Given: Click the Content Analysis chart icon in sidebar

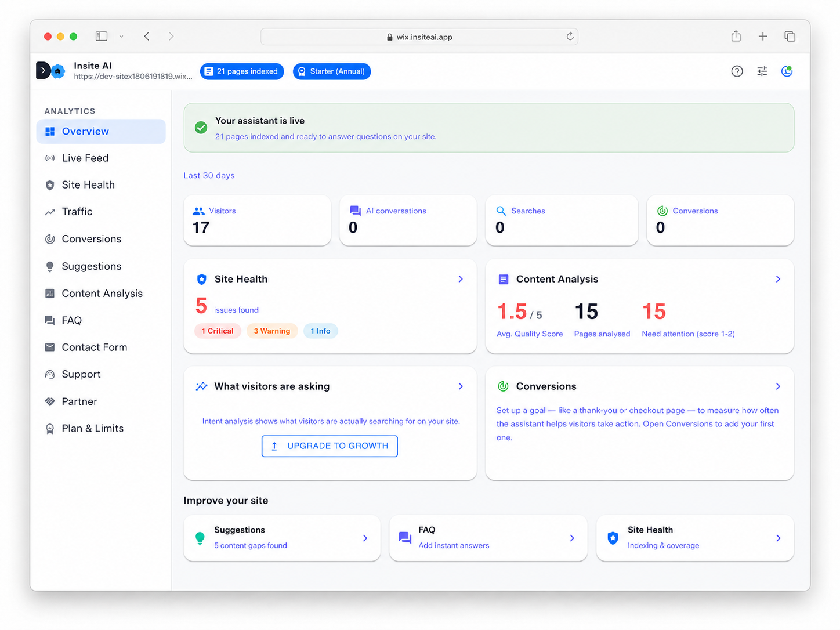Looking at the screenshot, I should pyautogui.click(x=50, y=294).
